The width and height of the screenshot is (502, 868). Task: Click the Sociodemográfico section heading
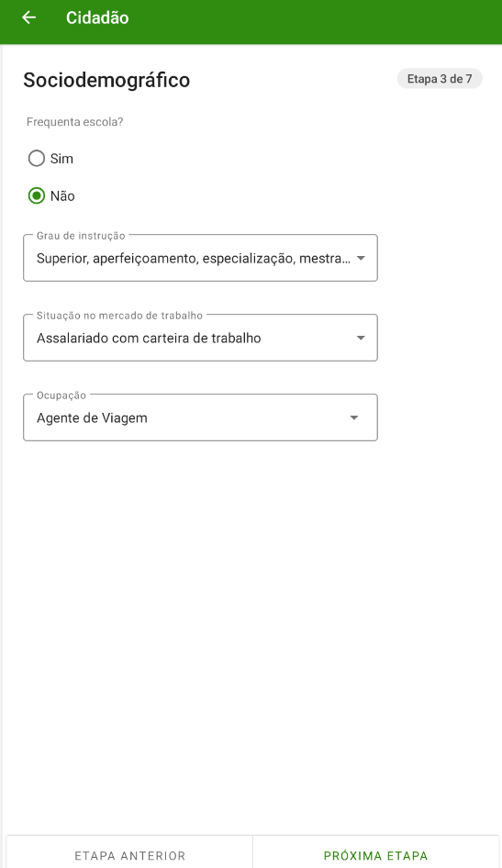[106, 80]
